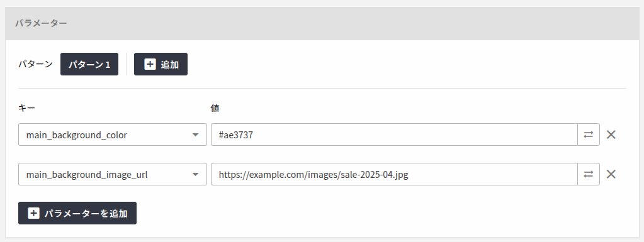
Task: Add a new pattern with the 追加 button
Action: (161, 64)
